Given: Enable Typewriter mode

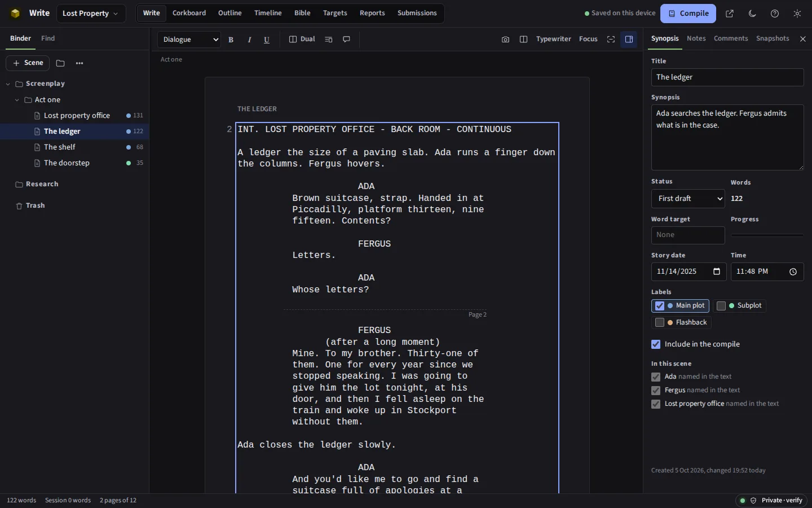Looking at the screenshot, I should point(553,39).
